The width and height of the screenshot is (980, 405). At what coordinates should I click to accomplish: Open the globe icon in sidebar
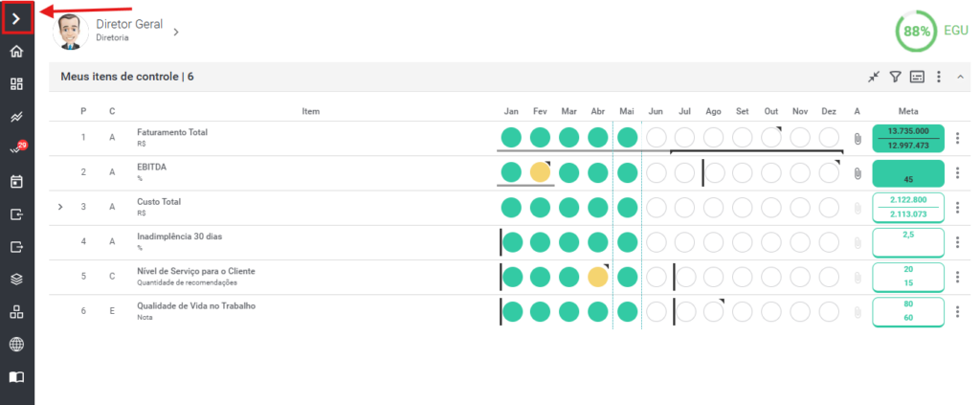point(17,345)
